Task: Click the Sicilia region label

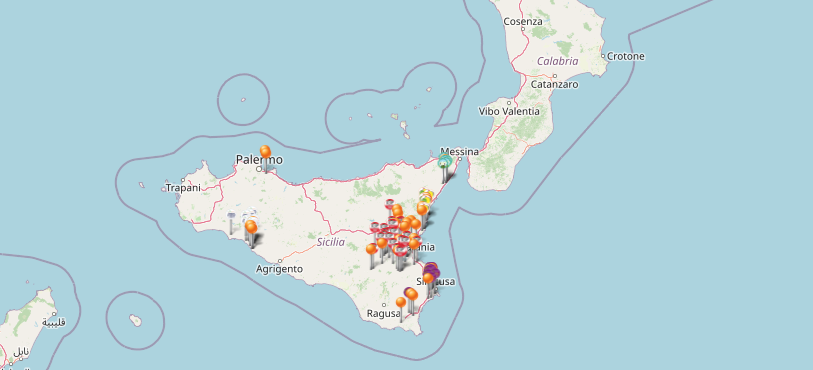Action: 331,242
